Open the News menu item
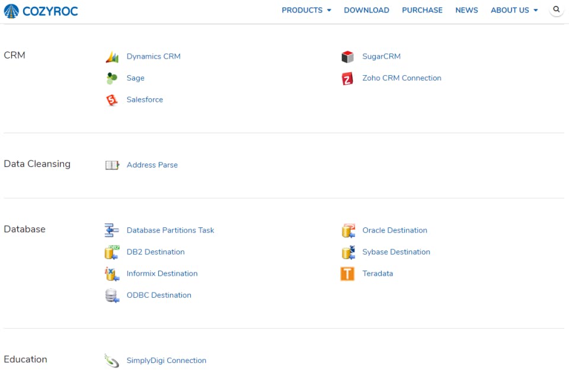The width and height of the screenshot is (569, 392). [x=466, y=10]
